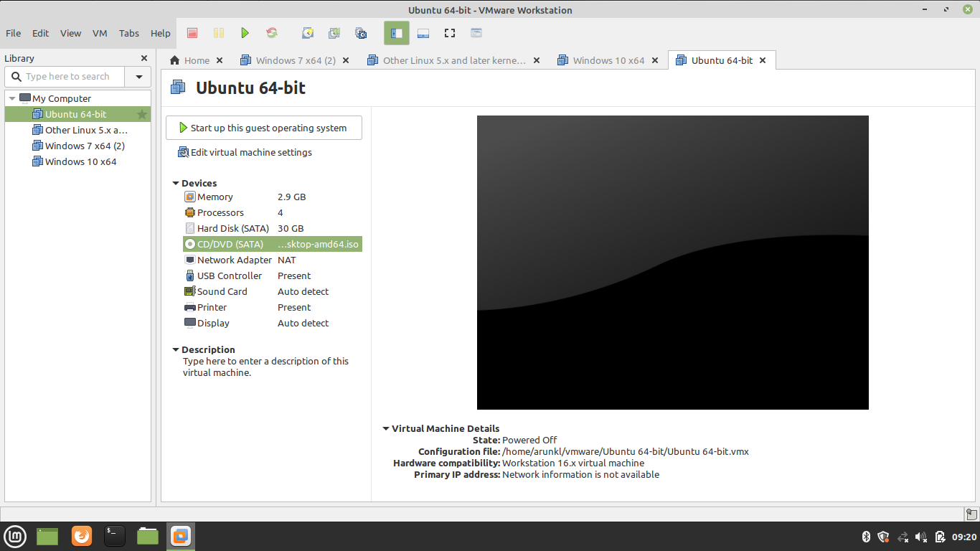Toggle favorite star for Ubuntu 64-bit

click(x=142, y=114)
